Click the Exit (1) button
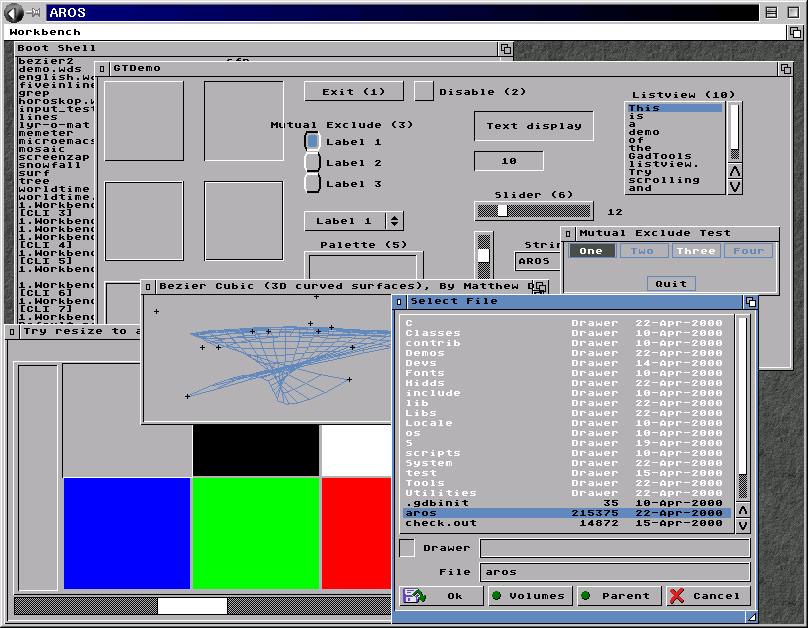 [354, 92]
